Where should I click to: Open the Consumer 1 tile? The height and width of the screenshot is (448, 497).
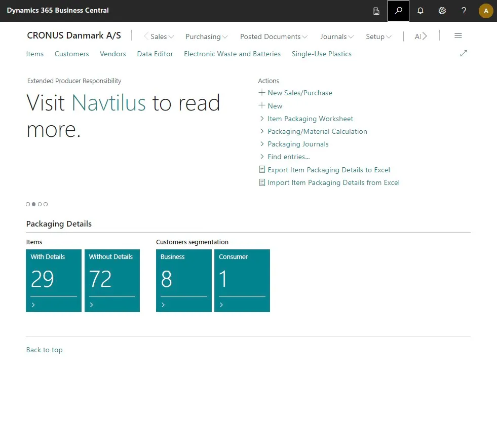click(242, 281)
